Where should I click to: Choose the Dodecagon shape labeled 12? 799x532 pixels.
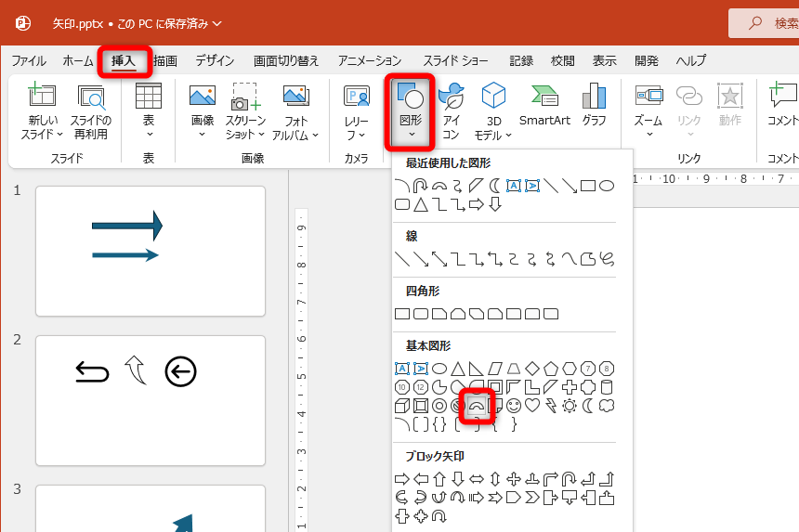420,387
